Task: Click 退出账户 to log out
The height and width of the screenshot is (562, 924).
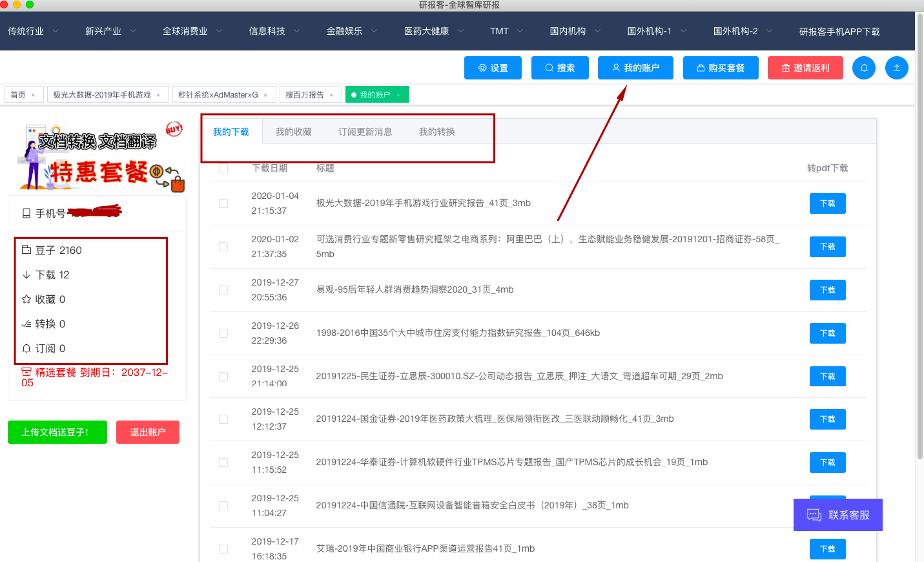Action: (x=147, y=432)
